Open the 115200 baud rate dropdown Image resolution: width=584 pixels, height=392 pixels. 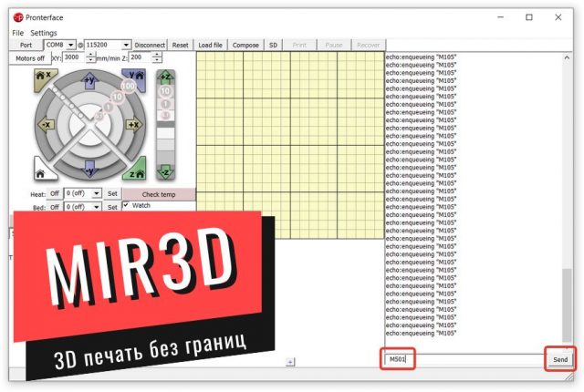point(126,45)
